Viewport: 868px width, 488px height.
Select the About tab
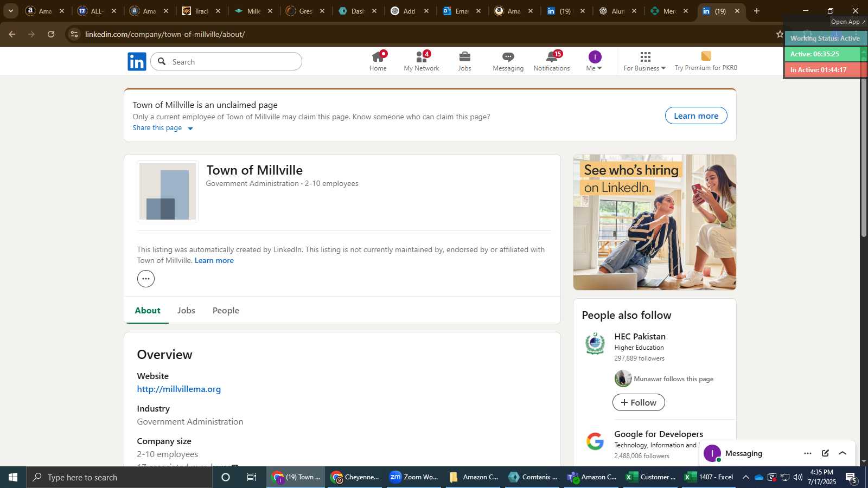[148, 310]
